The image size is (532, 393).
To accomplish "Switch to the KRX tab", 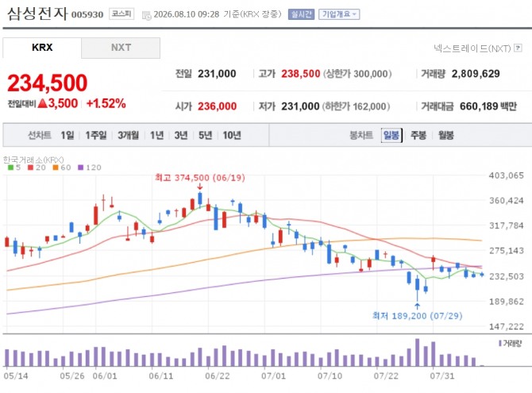I will click(x=42, y=48).
